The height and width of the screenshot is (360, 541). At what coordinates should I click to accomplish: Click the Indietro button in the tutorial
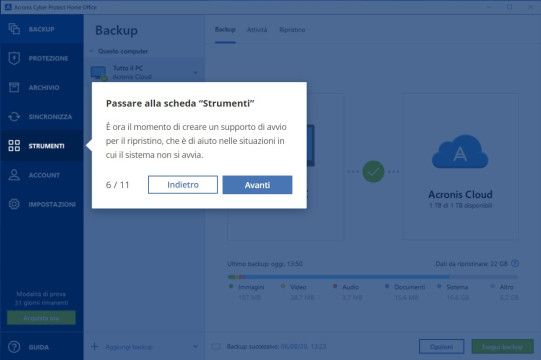coord(183,185)
